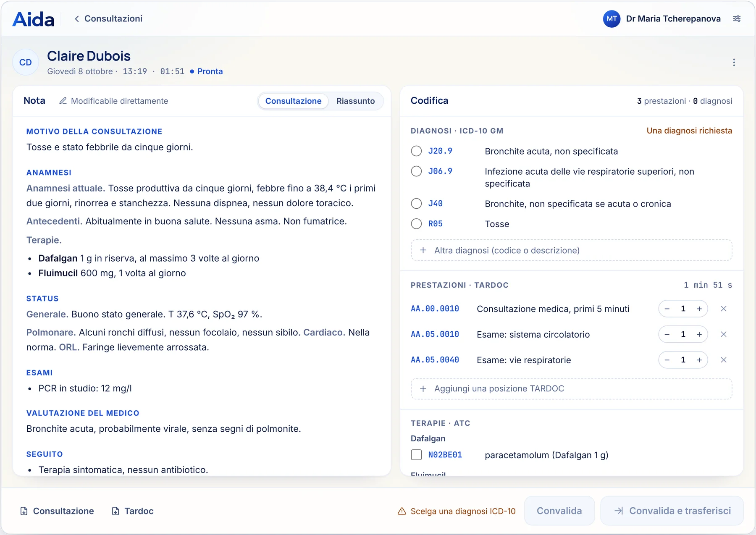Increase quantity for Esame: sistema circolatorio
756x535 pixels.
tap(699, 334)
